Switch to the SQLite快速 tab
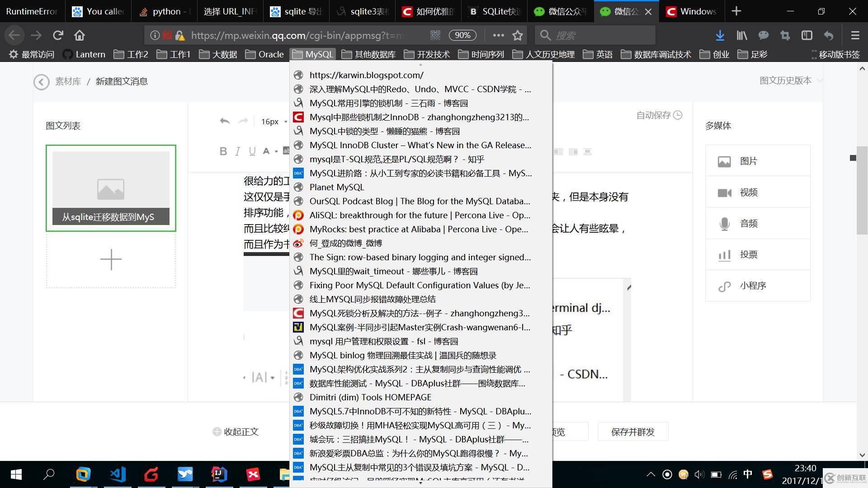The width and height of the screenshot is (868, 488). point(495,11)
